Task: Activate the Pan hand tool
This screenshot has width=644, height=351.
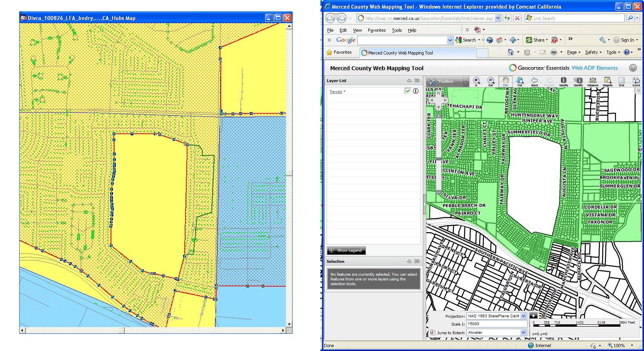Action: point(505,81)
